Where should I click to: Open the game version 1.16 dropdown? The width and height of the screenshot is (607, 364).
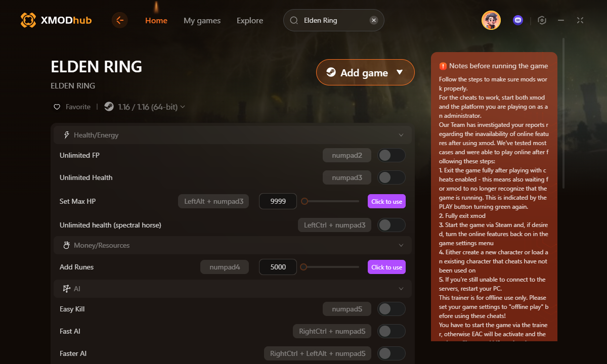(x=152, y=107)
